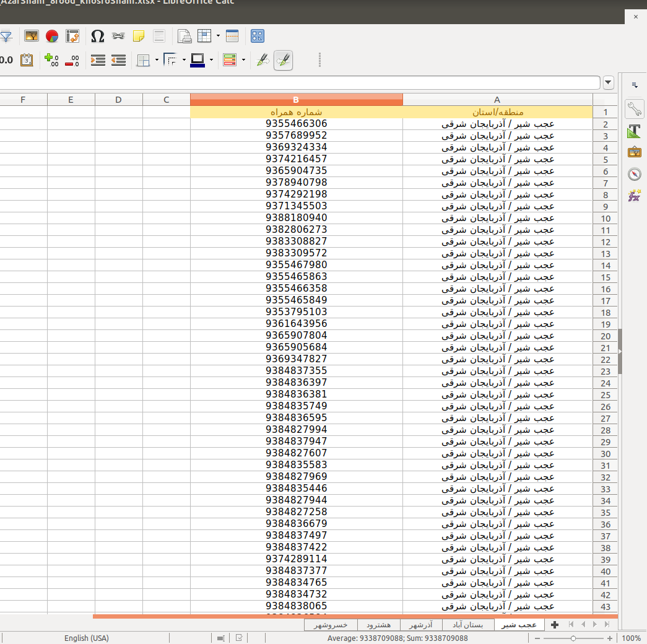Open the pivot table insert tool

[x=72, y=36]
